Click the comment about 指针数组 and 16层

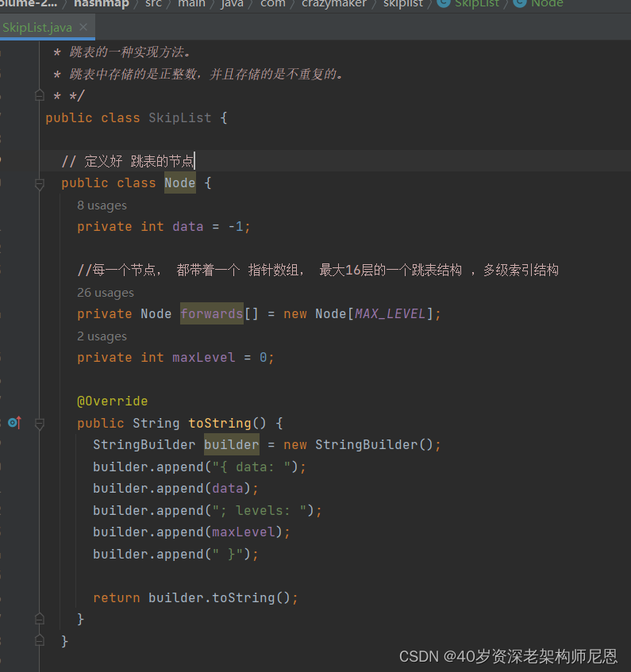coord(317,270)
